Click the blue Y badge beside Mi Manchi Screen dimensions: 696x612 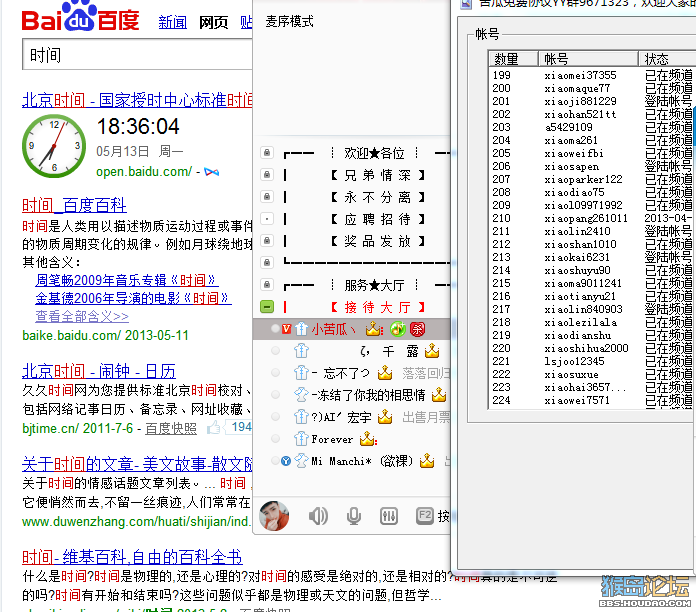[286, 461]
